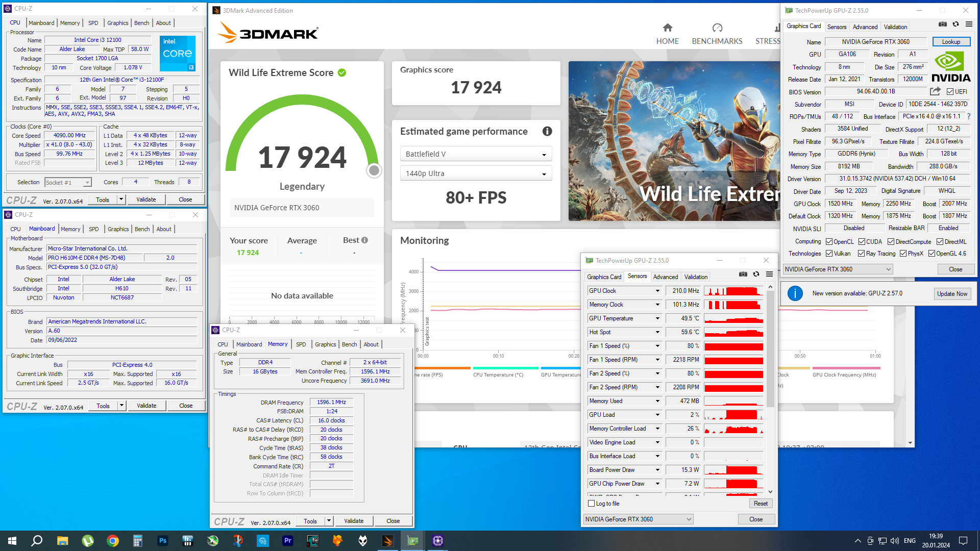The height and width of the screenshot is (551, 980).
Task: Click info icon beside Estimated game performance
Action: coord(547,131)
